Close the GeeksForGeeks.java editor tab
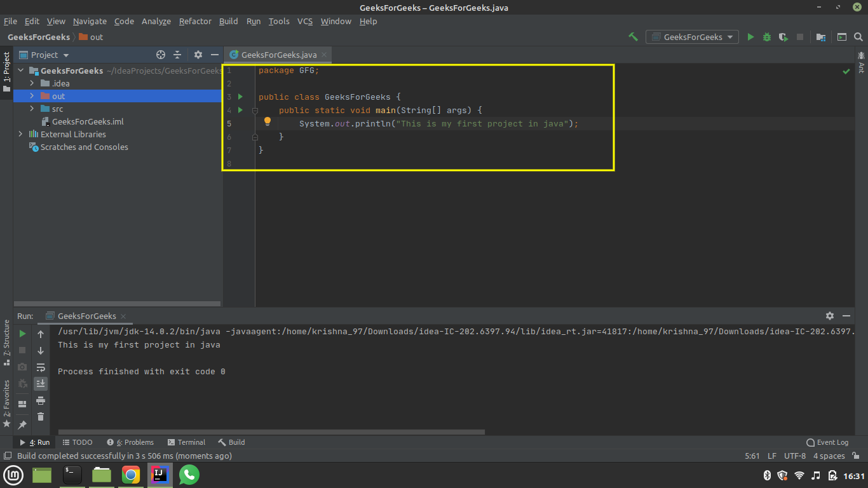This screenshot has width=868, height=488. [323, 55]
